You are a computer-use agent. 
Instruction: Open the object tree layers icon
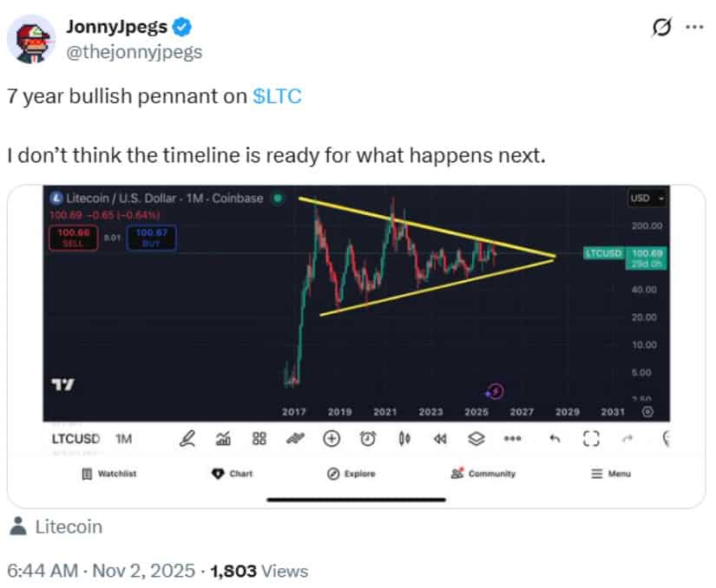[x=475, y=440]
